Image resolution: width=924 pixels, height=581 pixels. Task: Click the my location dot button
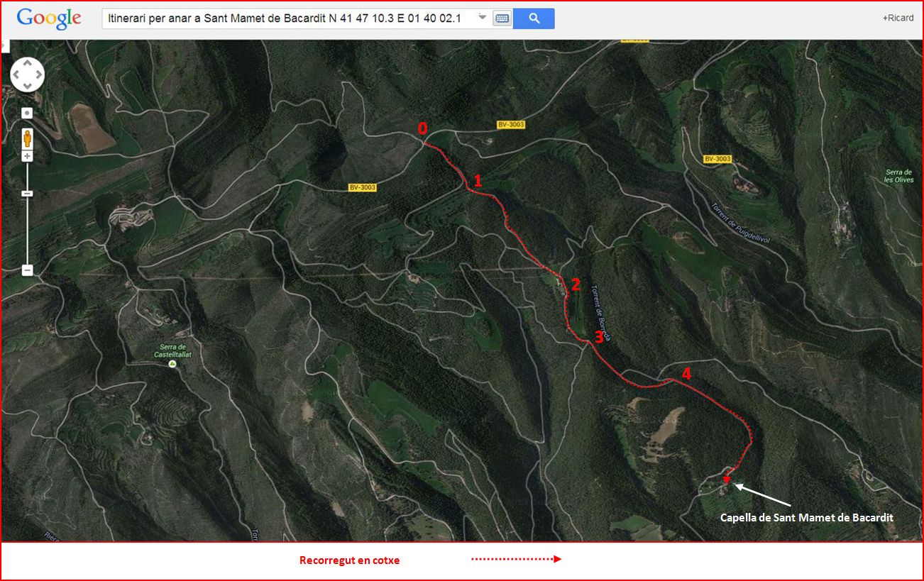pos(27,113)
